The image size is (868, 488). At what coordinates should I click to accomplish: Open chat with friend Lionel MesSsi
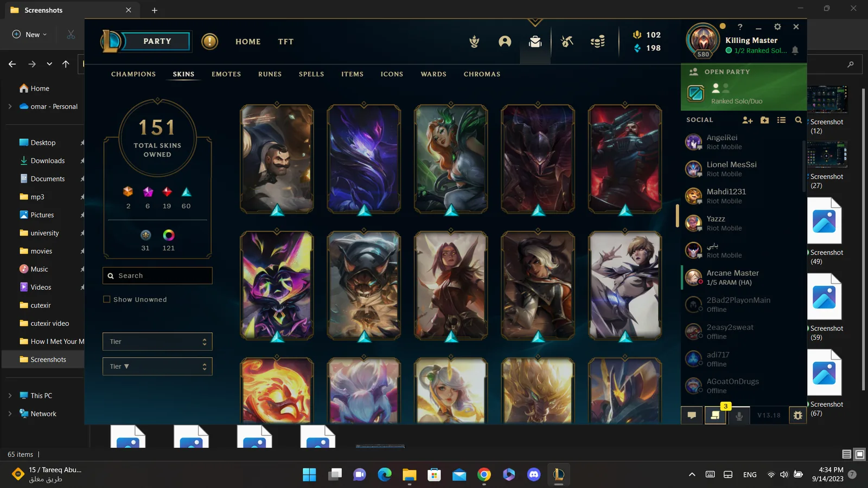(x=742, y=169)
